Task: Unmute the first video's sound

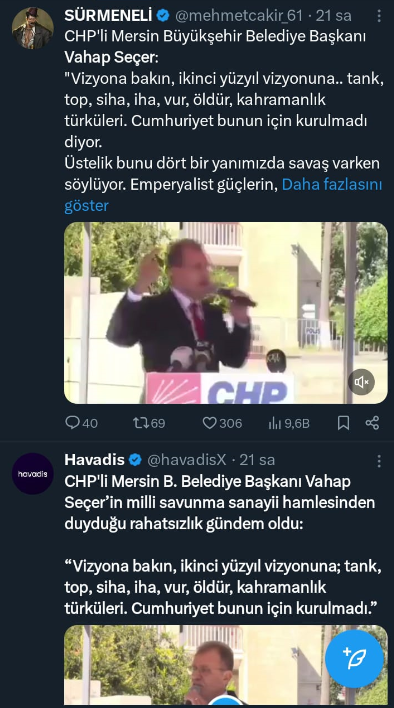Action: [x=361, y=382]
